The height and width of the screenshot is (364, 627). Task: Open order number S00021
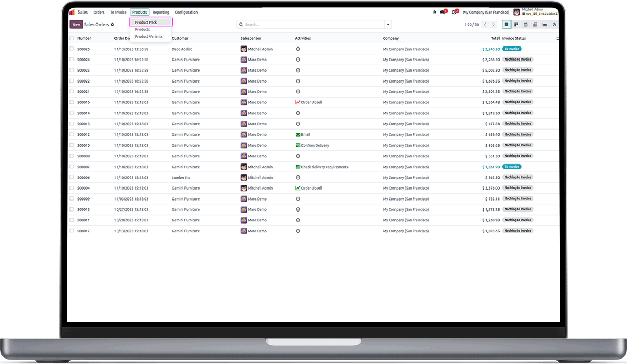click(x=84, y=92)
